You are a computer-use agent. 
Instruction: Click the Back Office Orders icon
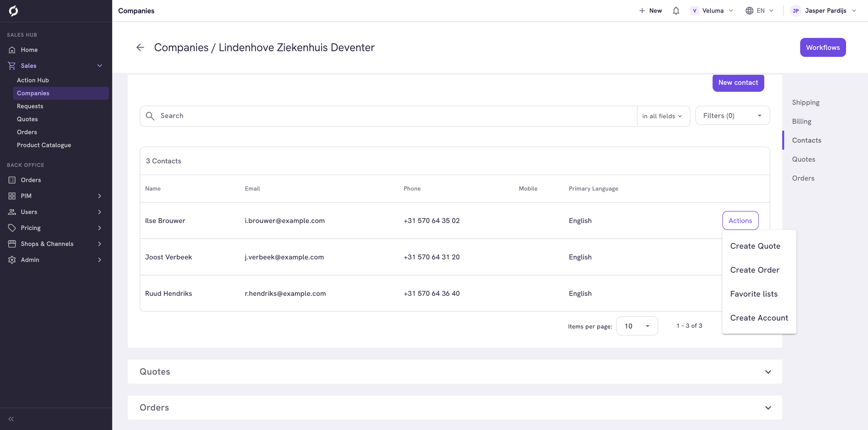point(12,180)
